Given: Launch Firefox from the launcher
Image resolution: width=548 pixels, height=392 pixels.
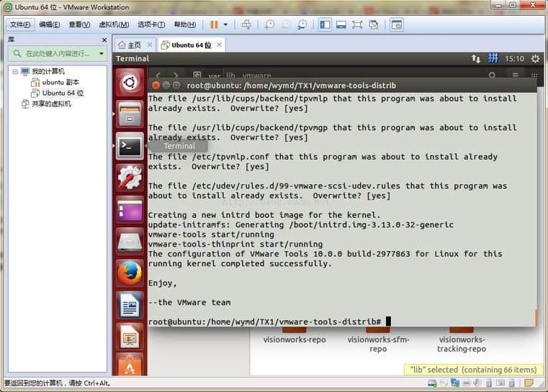Looking at the screenshot, I should pos(130,273).
